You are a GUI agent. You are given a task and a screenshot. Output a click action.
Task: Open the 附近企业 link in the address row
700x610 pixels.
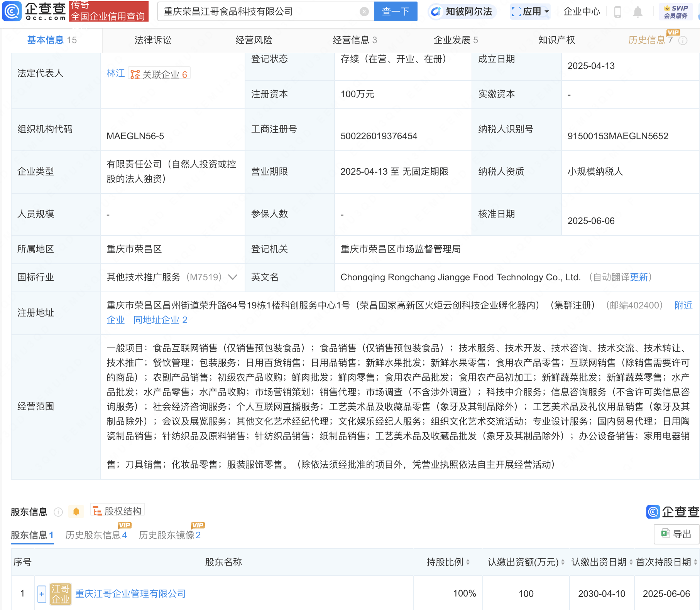683,305
